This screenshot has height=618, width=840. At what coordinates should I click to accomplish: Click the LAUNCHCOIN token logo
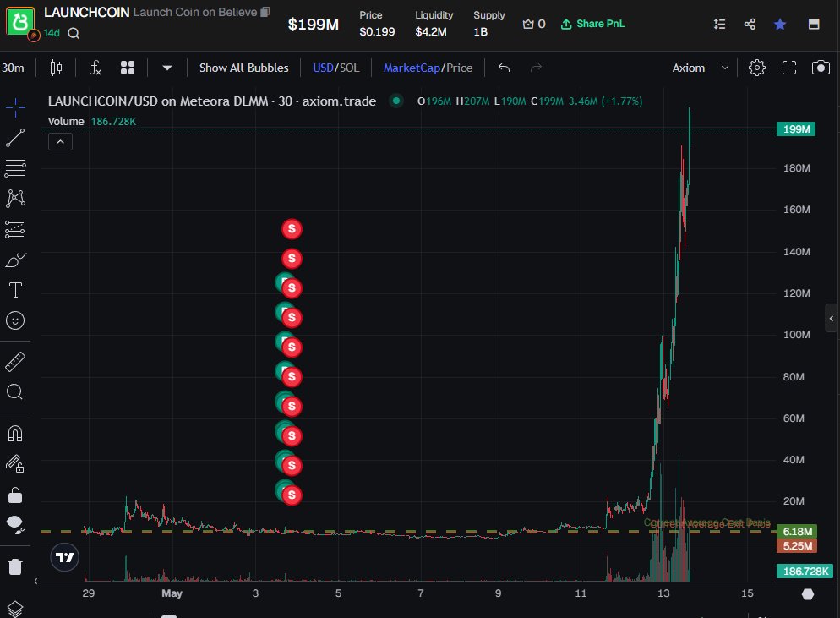pyautogui.click(x=20, y=21)
